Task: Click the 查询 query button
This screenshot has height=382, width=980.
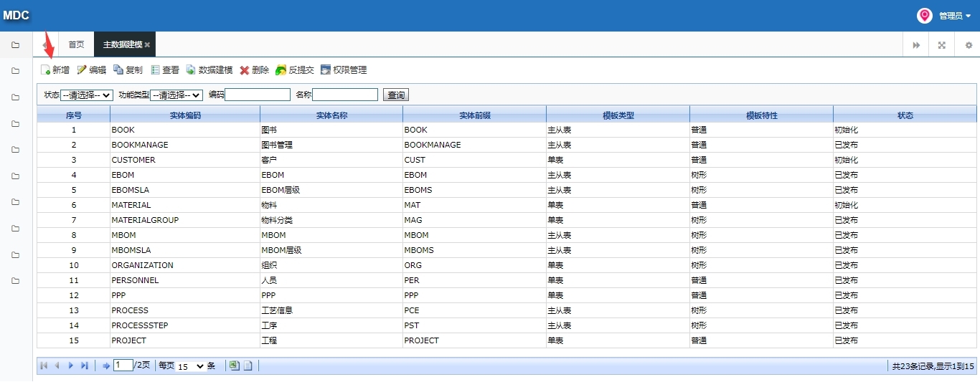Action: click(x=396, y=95)
